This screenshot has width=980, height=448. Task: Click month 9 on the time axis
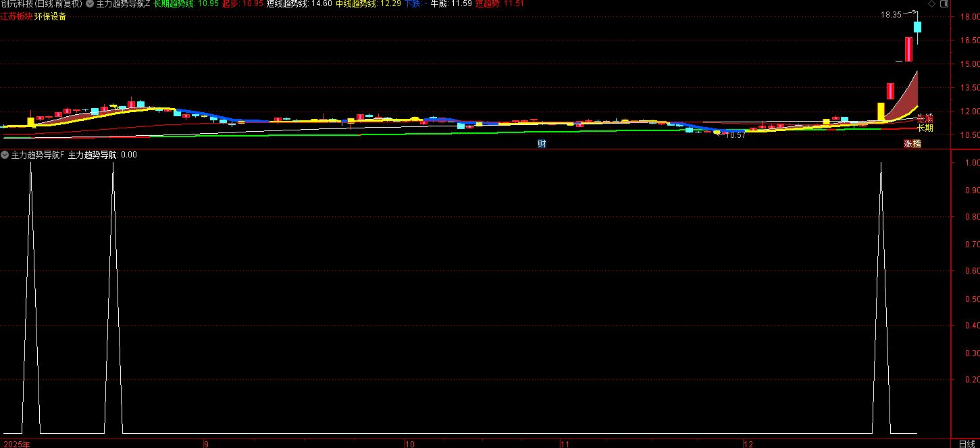point(206,444)
